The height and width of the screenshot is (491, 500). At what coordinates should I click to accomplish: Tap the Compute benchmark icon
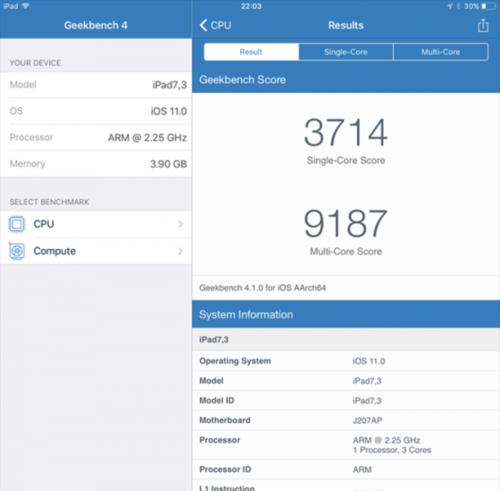17,251
